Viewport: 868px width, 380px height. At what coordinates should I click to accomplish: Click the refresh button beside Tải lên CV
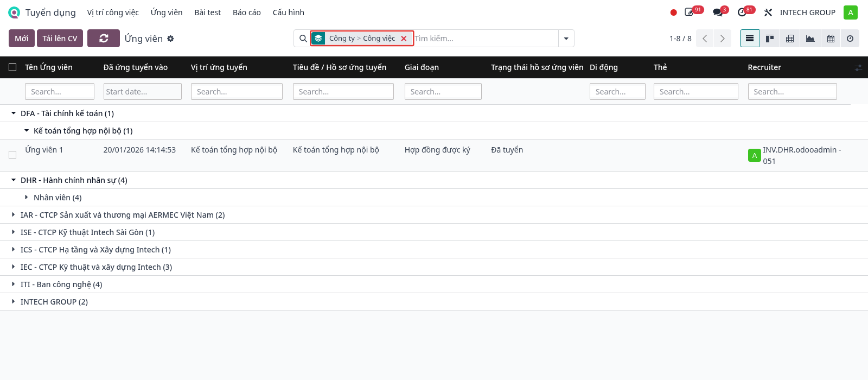[104, 39]
